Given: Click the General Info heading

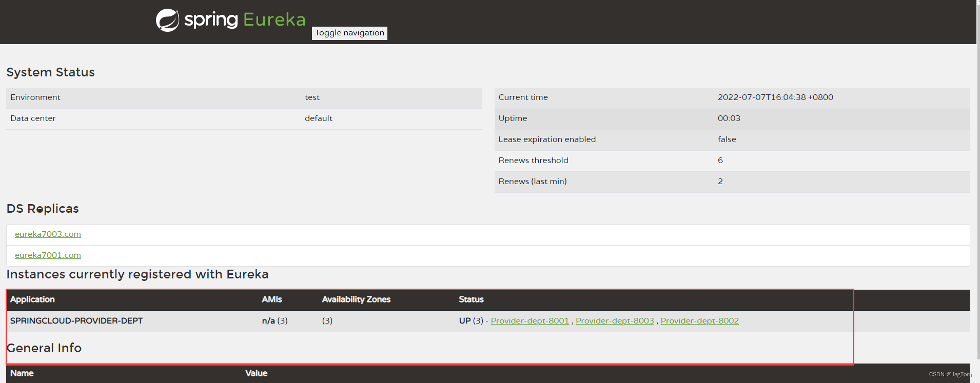Looking at the screenshot, I should (x=44, y=348).
